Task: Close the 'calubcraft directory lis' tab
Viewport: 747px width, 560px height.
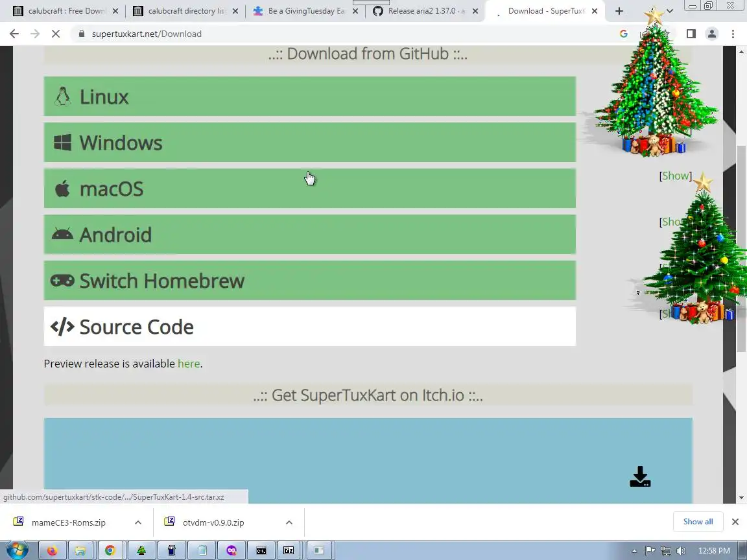Action: (235, 11)
